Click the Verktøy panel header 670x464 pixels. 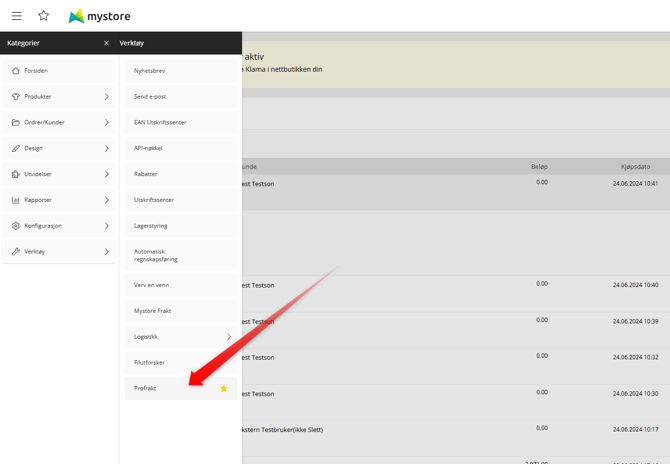[x=132, y=43]
